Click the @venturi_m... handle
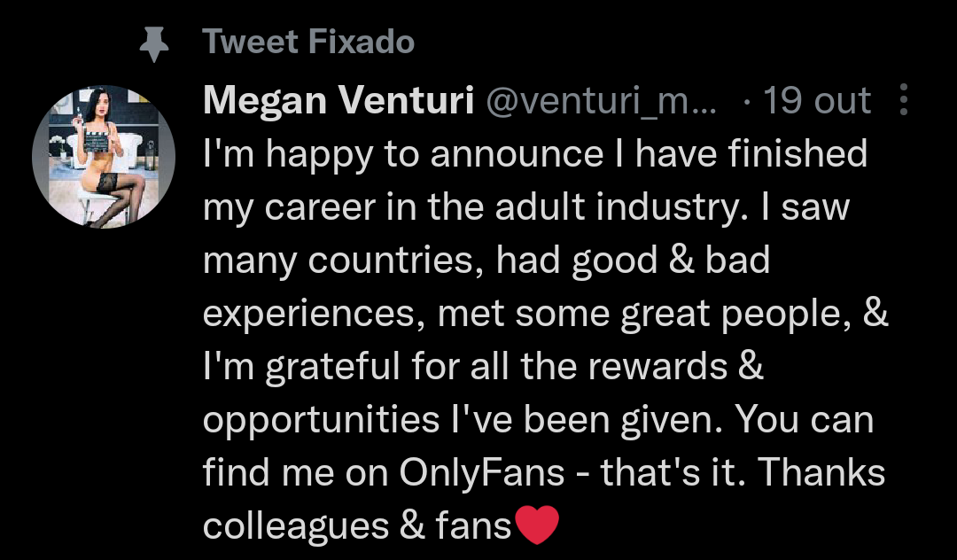Screen dimensions: 957x560 (601, 101)
